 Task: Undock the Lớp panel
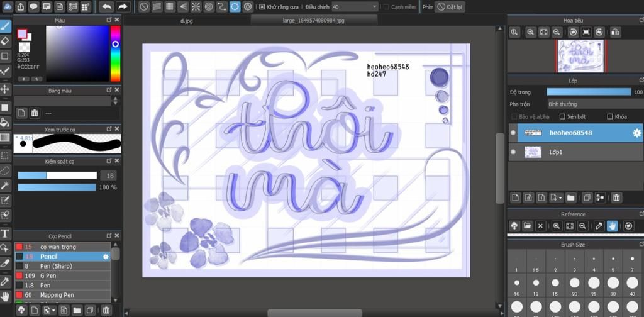[x=641, y=80]
